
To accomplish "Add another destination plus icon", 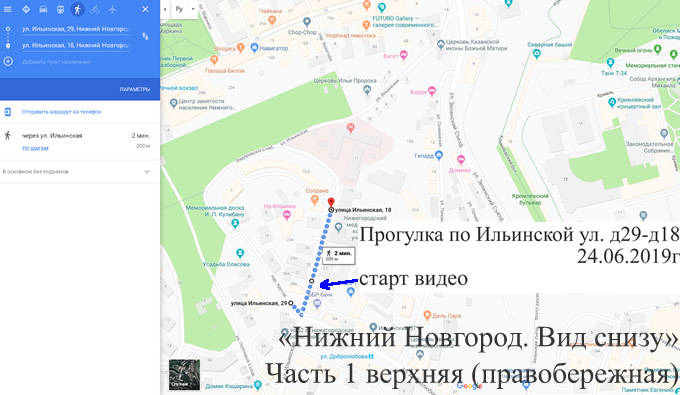I will (8, 62).
